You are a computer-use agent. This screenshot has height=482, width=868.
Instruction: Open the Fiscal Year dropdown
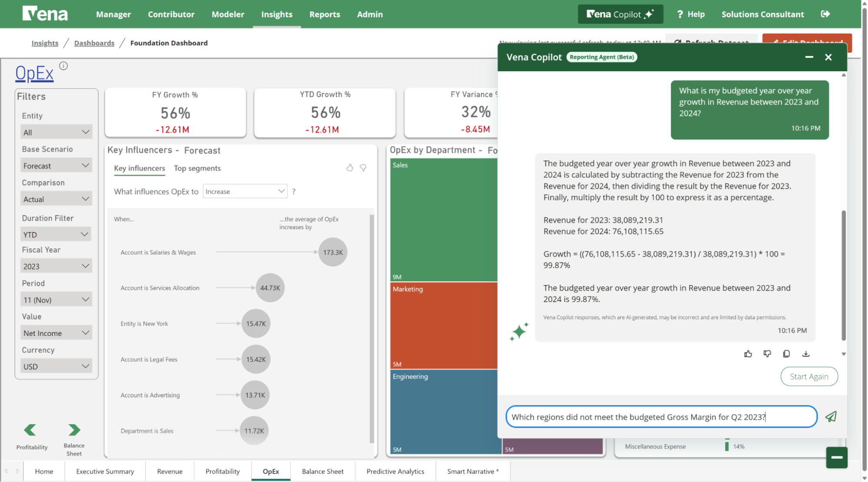coord(56,266)
